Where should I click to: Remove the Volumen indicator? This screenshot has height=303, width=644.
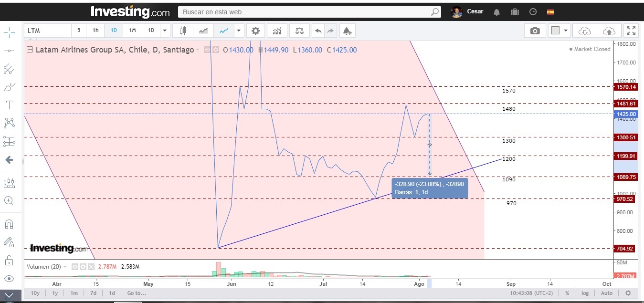coord(91,267)
